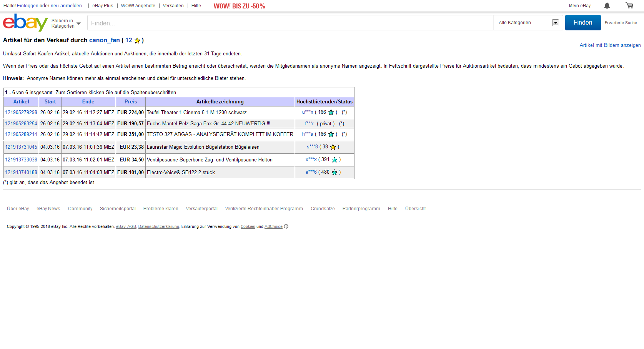Image resolution: width=644 pixels, height=349 pixels.
Task: Open bidder e***6 profile
Action: point(311,172)
